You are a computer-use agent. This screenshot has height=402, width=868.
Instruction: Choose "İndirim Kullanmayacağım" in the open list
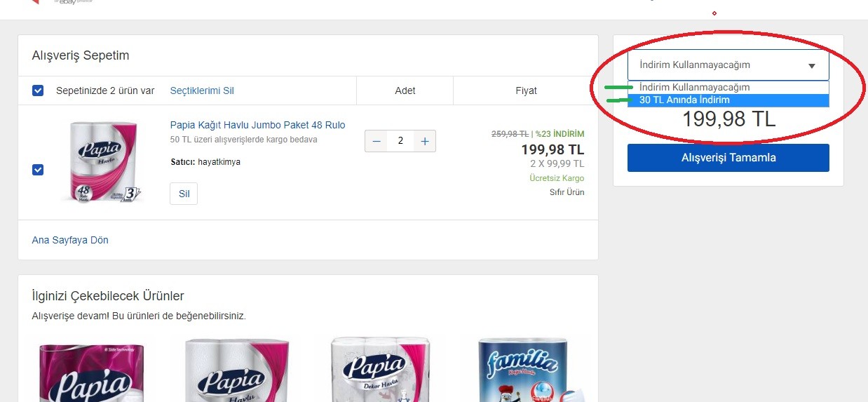point(694,87)
